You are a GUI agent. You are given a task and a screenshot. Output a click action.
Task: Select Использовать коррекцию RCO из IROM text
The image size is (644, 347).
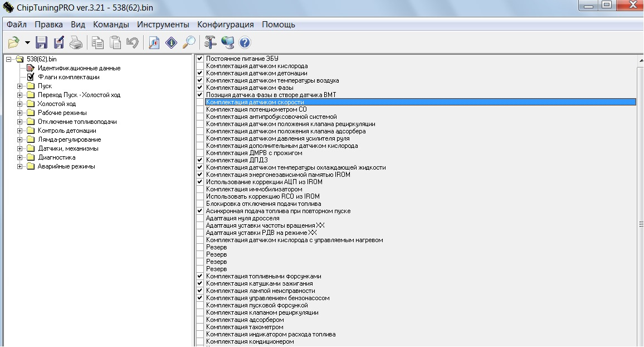263,196
